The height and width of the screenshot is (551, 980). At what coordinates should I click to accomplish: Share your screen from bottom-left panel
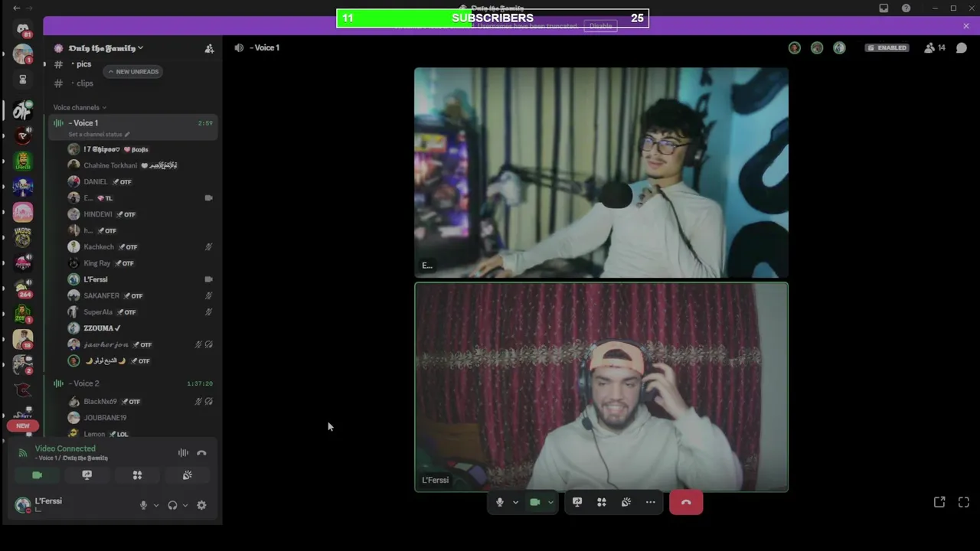[87, 475]
